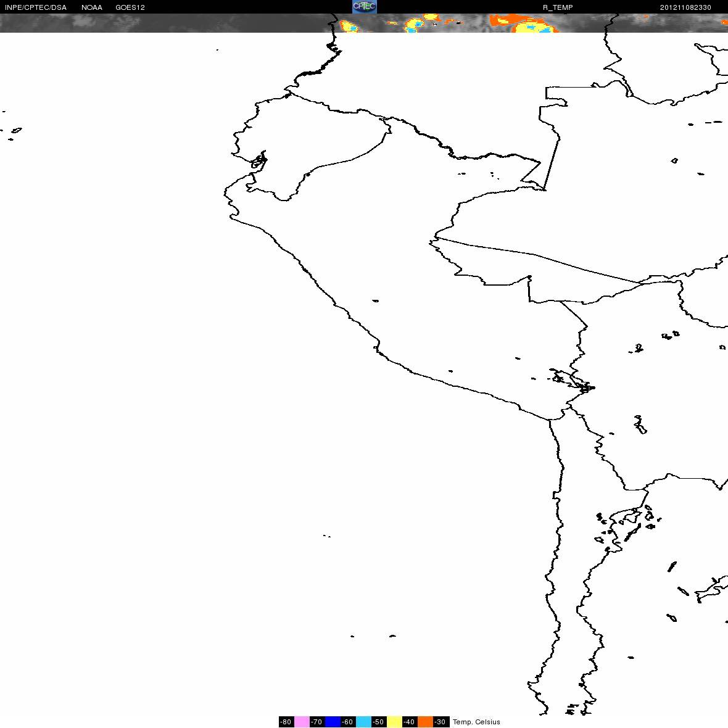Click the Temp. Celsius legend caption

(476, 722)
